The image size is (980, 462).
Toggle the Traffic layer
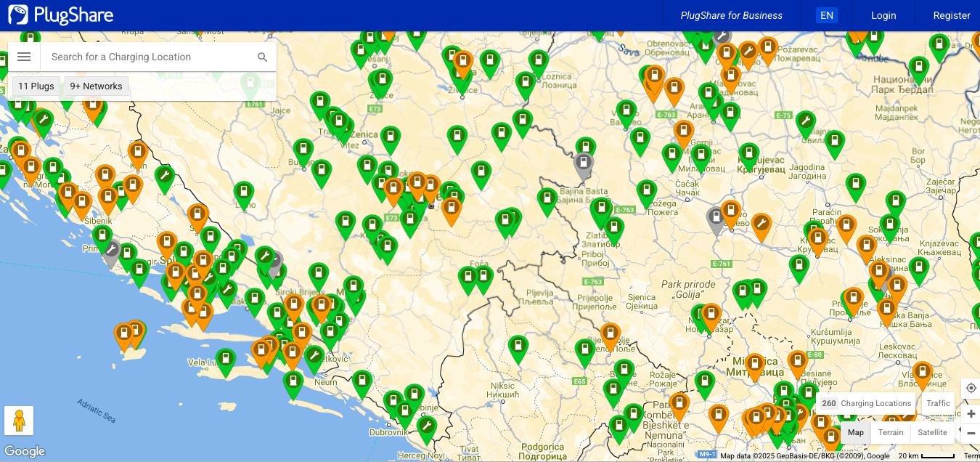pos(938,403)
